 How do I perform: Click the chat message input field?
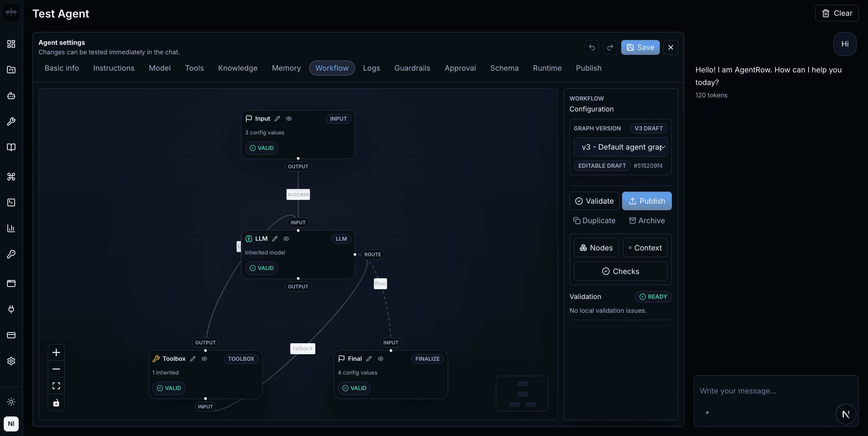point(776,391)
